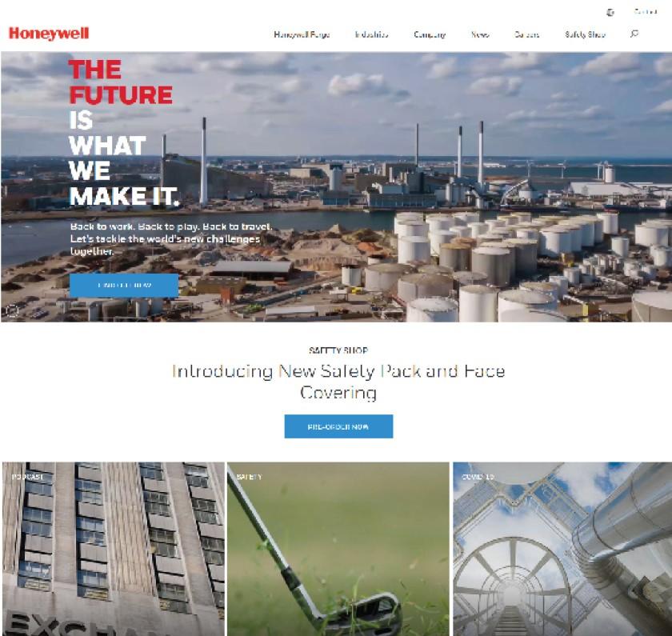Expand the Company navigation menu
The image size is (672, 636).
coord(430,34)
